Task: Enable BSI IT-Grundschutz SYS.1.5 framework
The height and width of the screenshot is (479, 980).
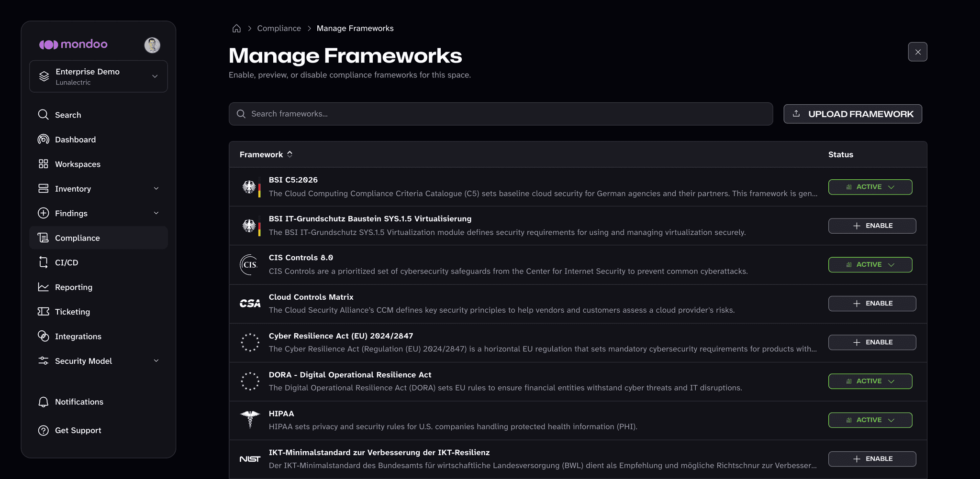Action: coord(872,226)
